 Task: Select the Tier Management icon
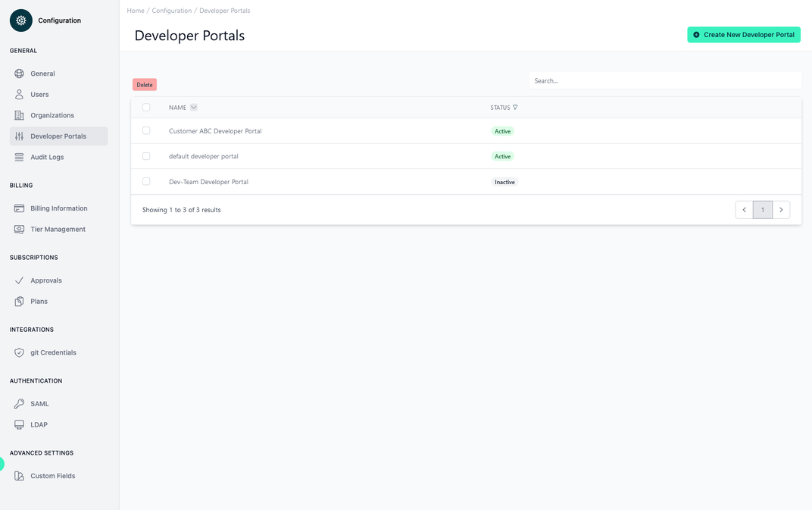(19, 229)
